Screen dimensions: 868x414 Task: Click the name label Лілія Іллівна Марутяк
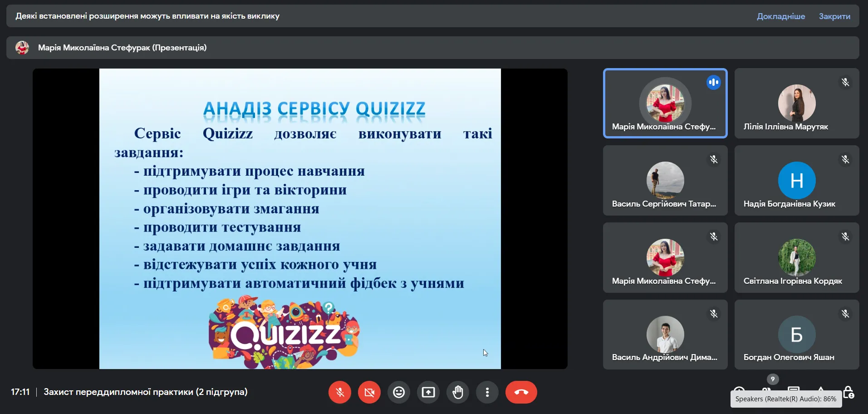point(786,127)
